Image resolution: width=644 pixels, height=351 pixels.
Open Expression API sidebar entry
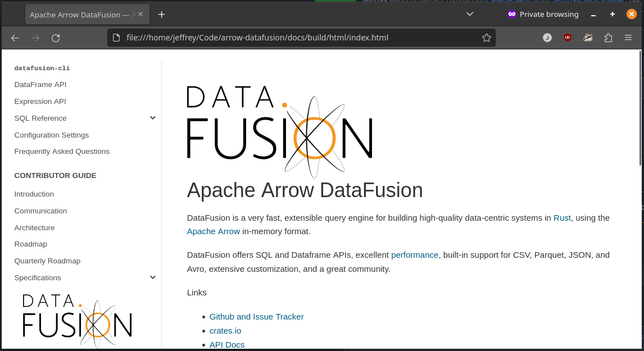point(40,102)
